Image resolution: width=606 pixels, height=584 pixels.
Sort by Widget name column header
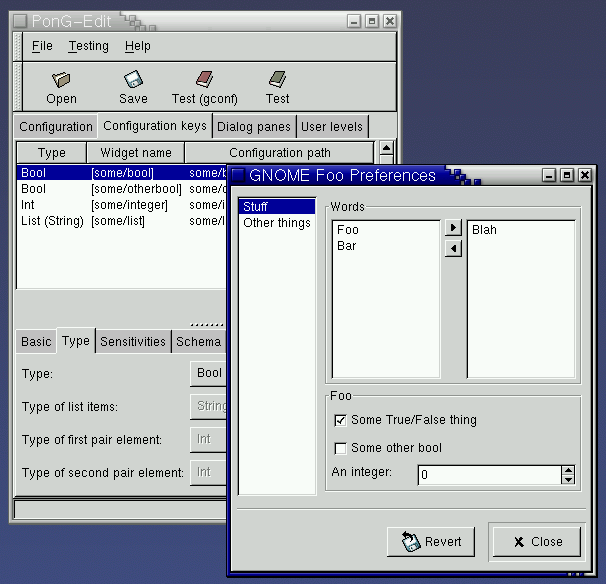136,153
